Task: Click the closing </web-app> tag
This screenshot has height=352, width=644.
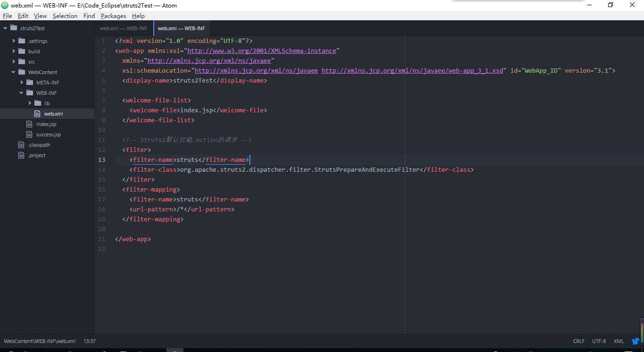Action: pyautogui.click(x=133, y=239)
